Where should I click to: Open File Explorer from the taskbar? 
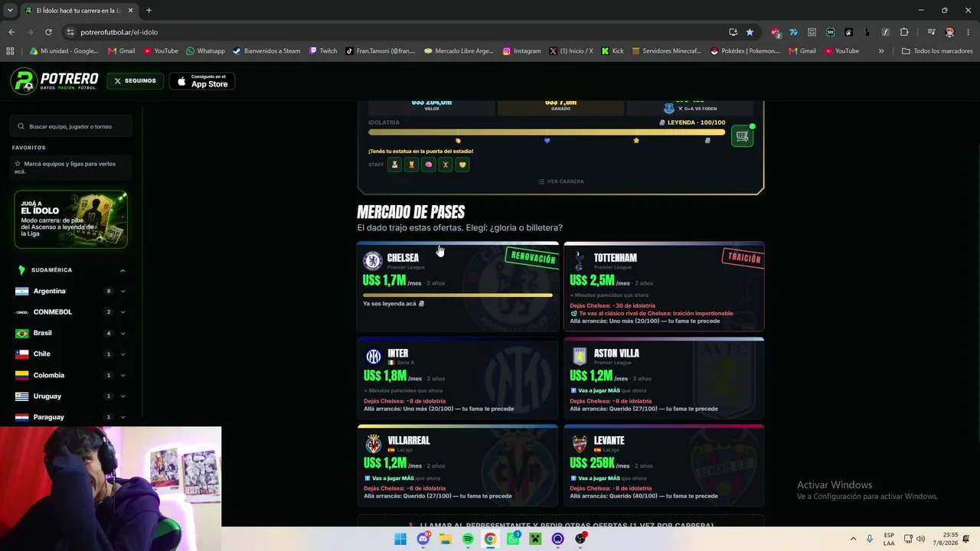(x=446, y=539)
